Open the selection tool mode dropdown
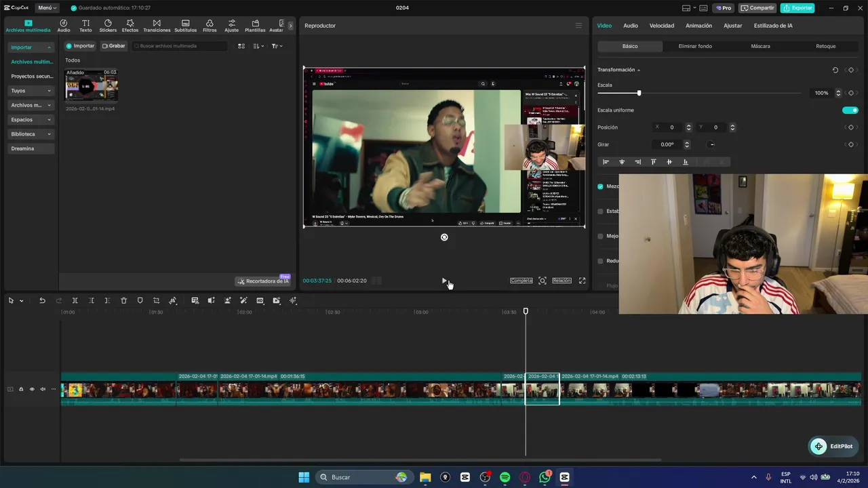This screenshot has height=488, width=868. click(21, 301)
